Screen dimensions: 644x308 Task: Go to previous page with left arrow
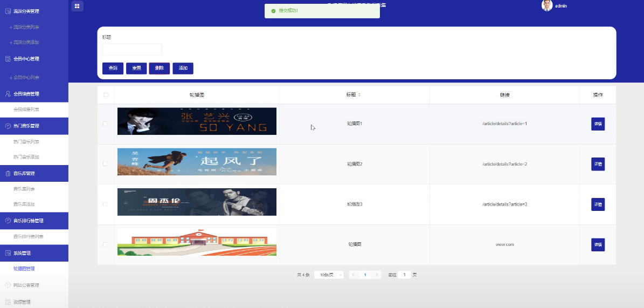[353, 275]
